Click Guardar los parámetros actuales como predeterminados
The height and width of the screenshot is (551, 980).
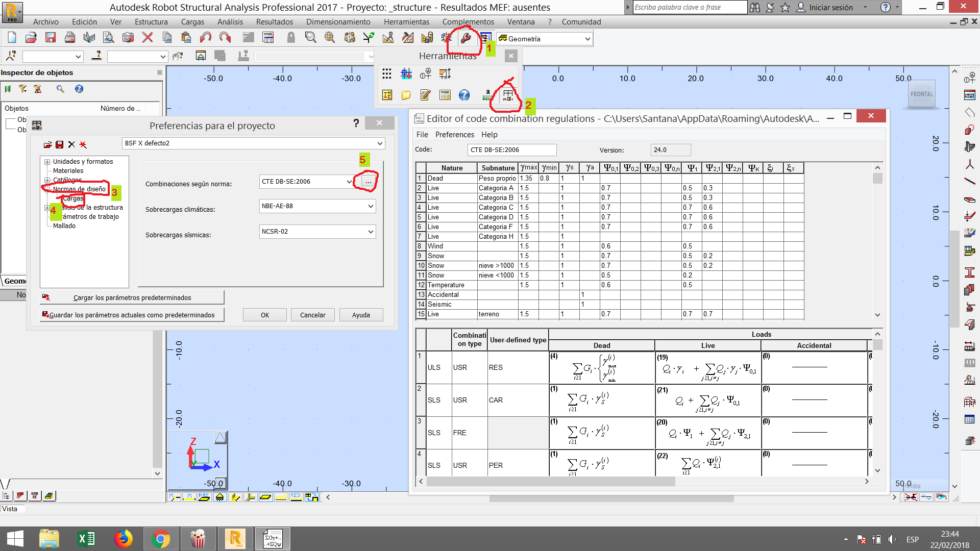coord(132,315)
